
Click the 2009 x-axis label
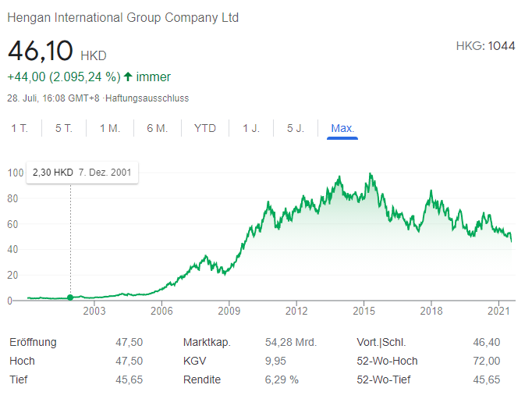pos(229,311)
